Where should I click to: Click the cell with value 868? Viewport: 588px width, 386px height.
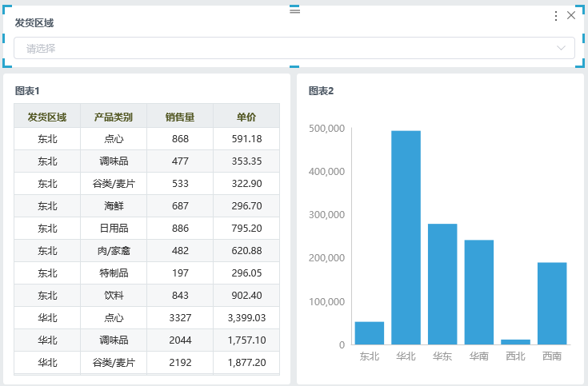180,139
